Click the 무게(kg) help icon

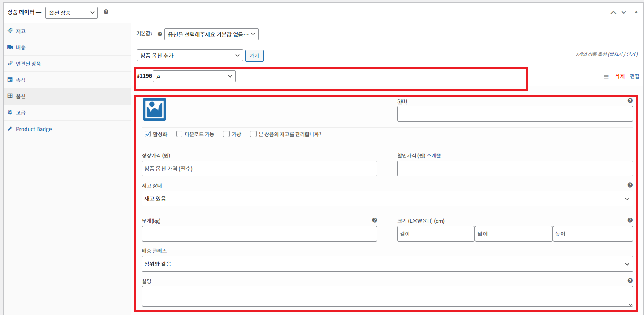point(375,220)
